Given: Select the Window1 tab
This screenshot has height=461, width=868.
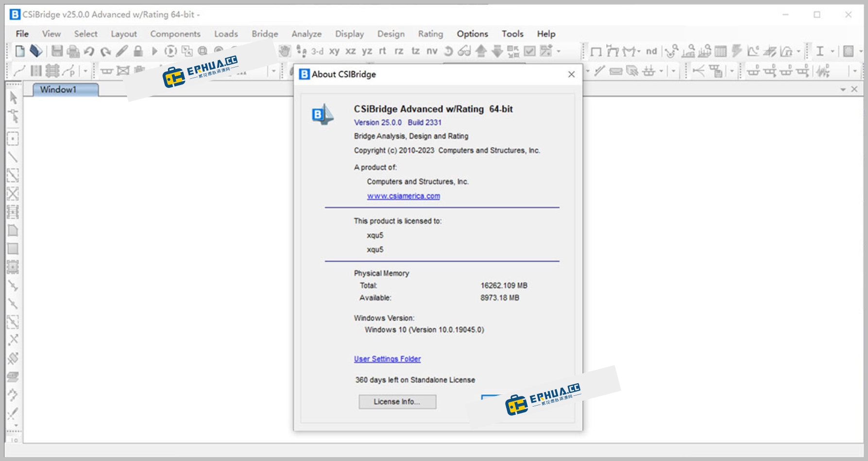Looking at the screenshot, I should (x=65, y=89).
